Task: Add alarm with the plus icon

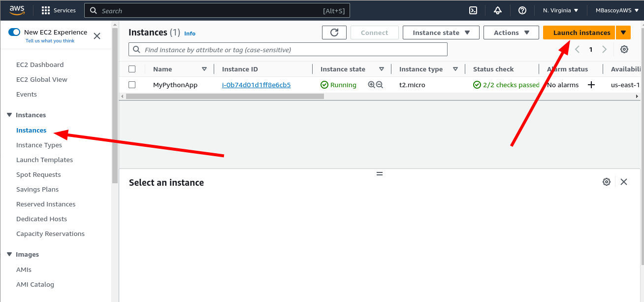Action: (591, 85)
